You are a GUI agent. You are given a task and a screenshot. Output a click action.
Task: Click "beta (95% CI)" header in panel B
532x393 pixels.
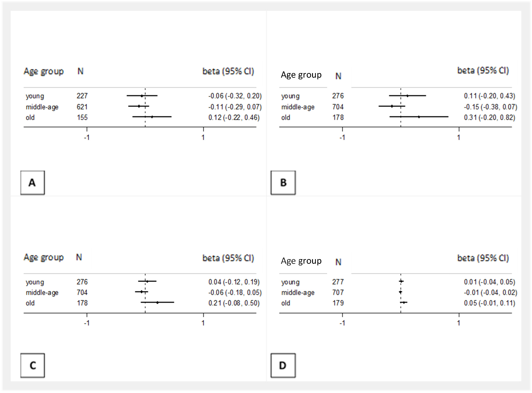(483, 71)
